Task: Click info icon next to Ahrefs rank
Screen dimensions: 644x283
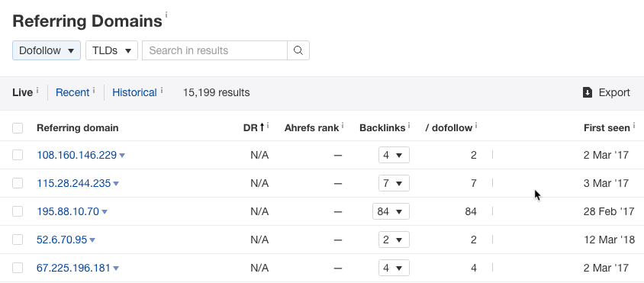Action: 343,126
